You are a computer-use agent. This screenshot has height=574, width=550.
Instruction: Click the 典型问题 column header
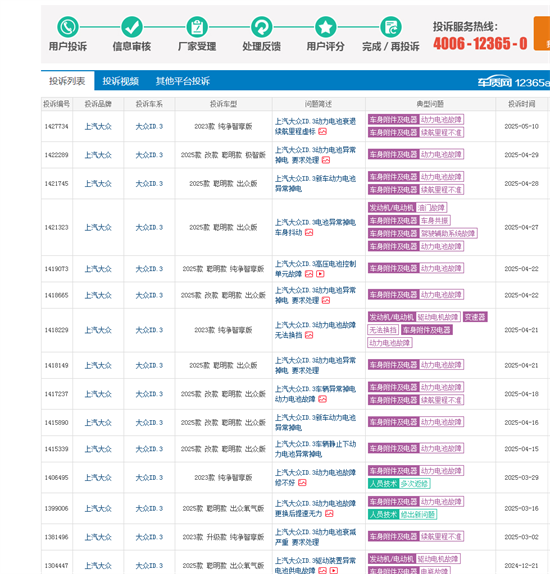[430, 104]
